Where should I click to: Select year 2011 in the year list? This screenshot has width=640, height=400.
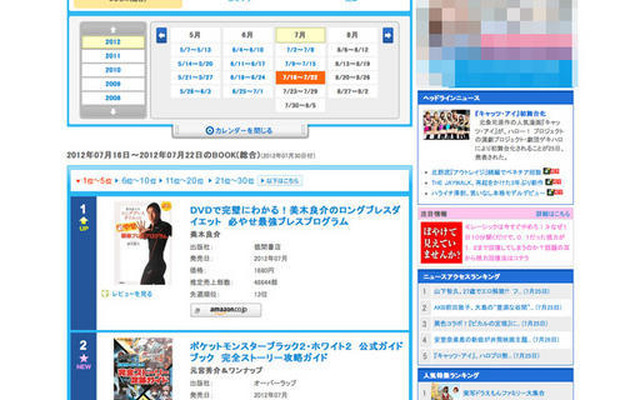[x=113, y=56]
